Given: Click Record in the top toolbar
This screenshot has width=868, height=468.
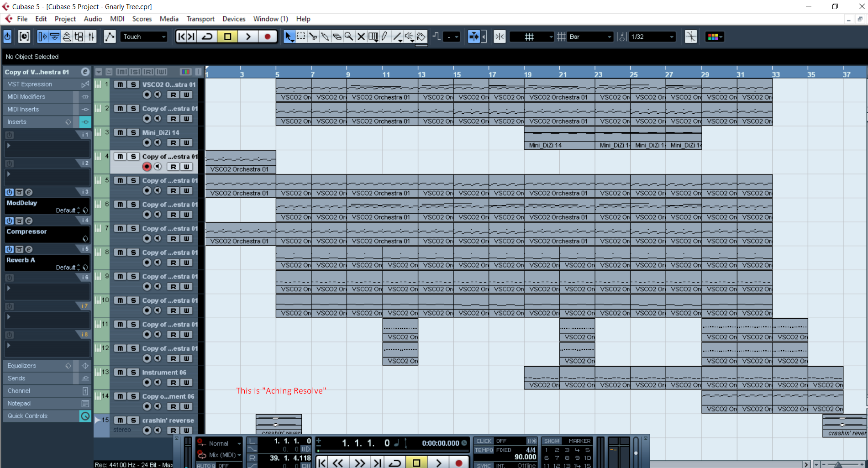Looking at the screenshot, I should click(268, 37).
